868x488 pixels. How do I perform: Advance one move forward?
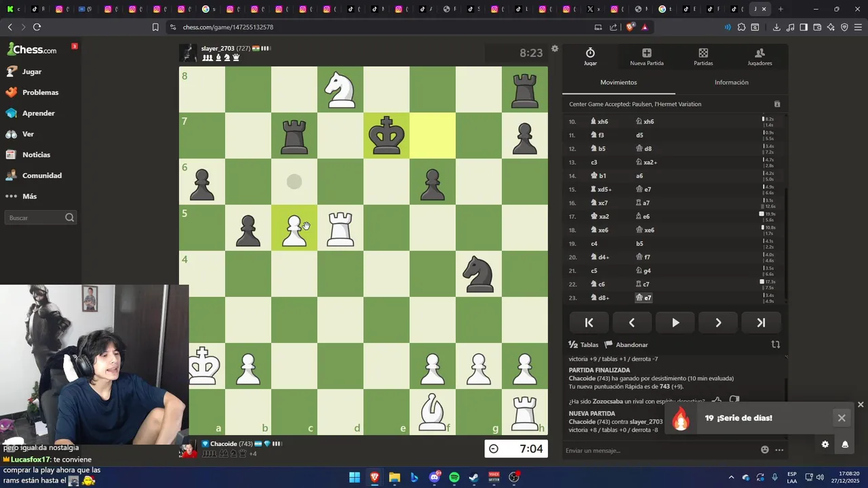pyautogui.click(x=718, y=323)
